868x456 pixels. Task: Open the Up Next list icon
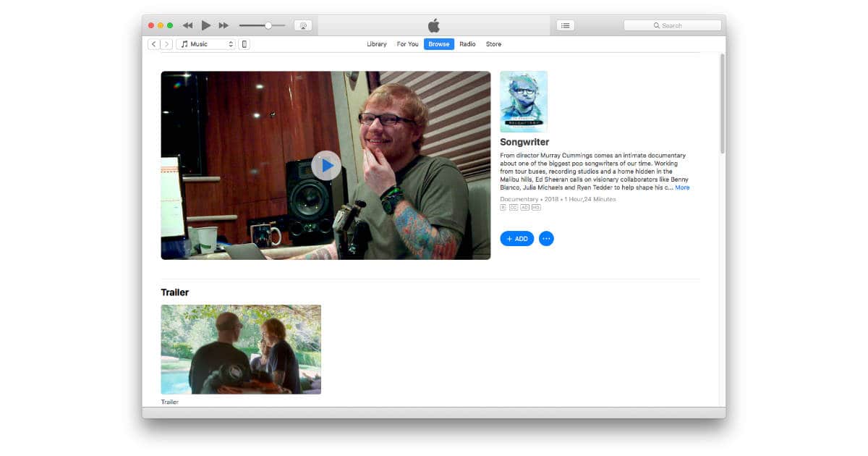pyautogui.click(x=566, y=25)
